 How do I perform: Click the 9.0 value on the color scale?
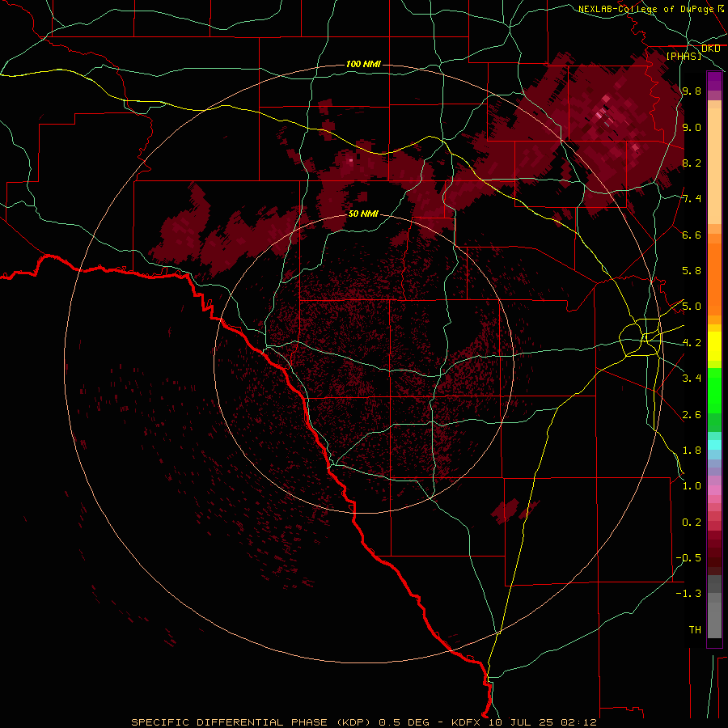click(x=692, y=127)
